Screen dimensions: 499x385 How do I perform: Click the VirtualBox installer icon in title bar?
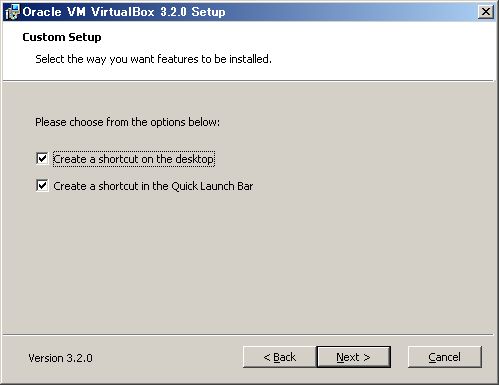point(13,12)
